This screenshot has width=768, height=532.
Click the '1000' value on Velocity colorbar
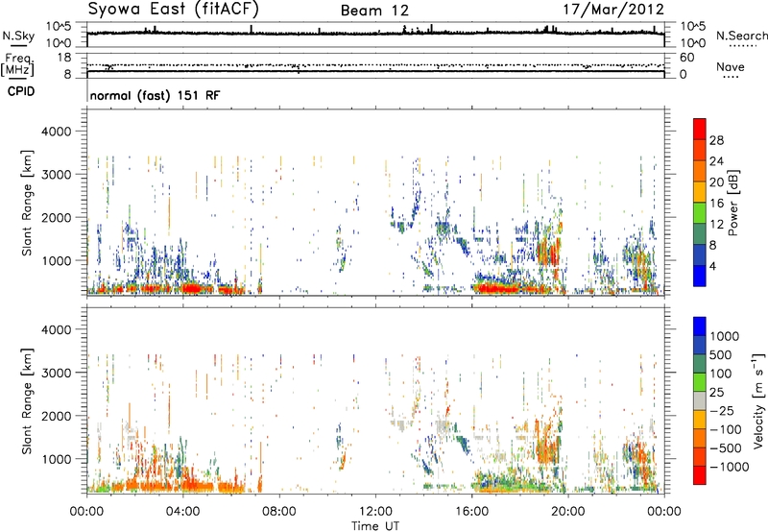tap(725, 336)
